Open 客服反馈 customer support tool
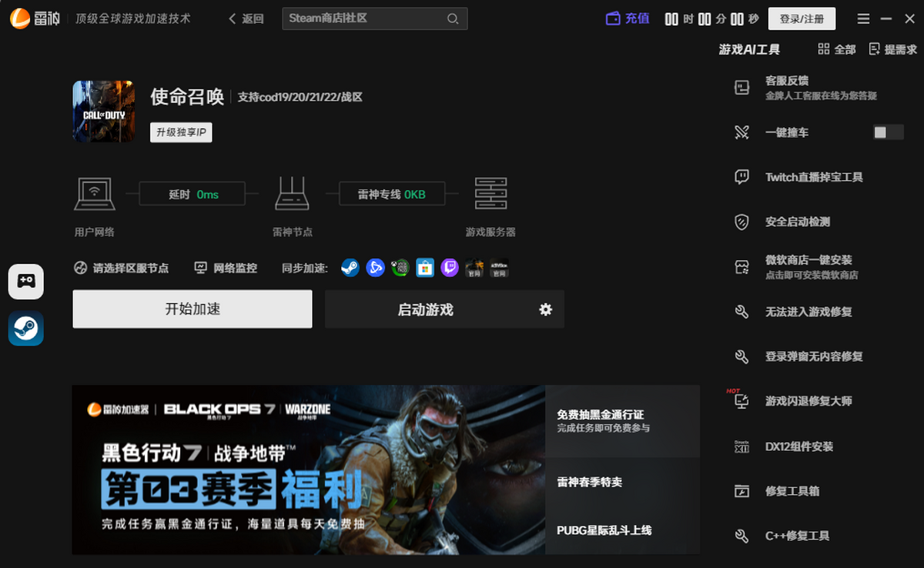 coord(787,81)
